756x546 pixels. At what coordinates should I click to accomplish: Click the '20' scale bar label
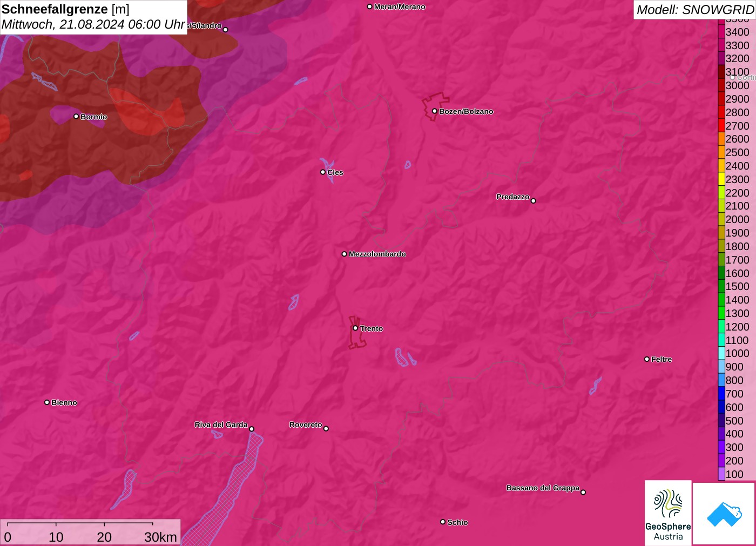tap(104, 537)
